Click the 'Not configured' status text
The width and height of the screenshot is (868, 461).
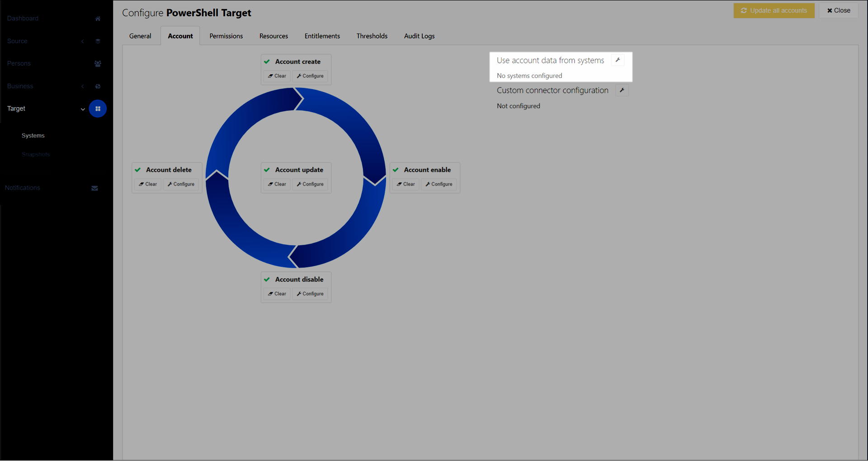(519, 106)
